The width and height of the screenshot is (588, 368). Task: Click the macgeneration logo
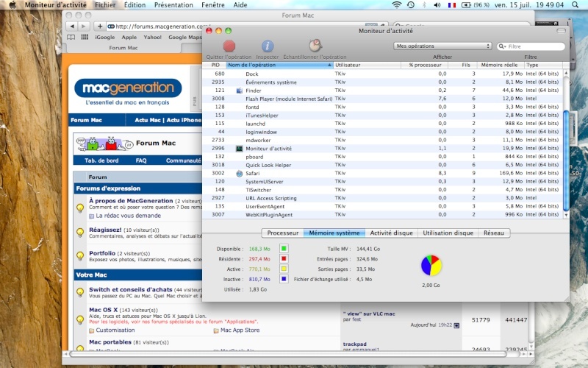click(x=128, y=88)
